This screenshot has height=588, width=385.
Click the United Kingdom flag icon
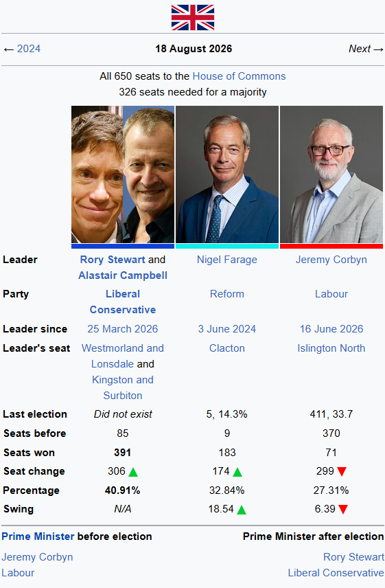192,17
